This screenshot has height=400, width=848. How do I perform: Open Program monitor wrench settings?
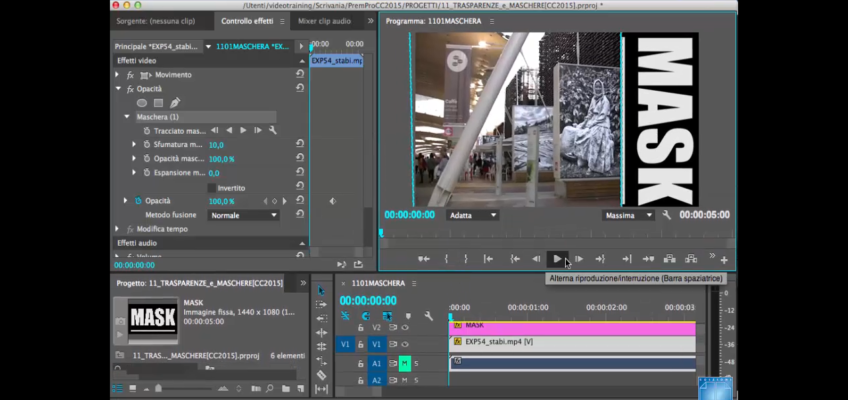(666, 215)
